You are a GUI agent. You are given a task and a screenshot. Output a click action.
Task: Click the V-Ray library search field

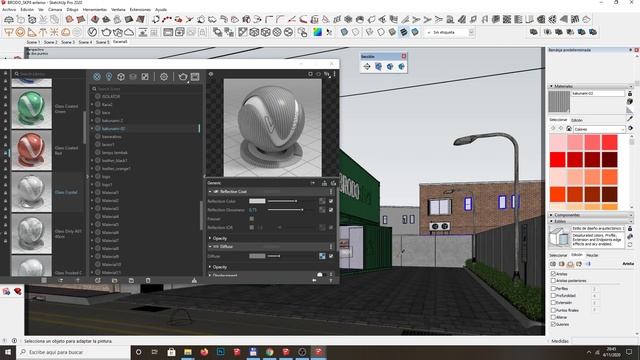click(x=48, y=74)
